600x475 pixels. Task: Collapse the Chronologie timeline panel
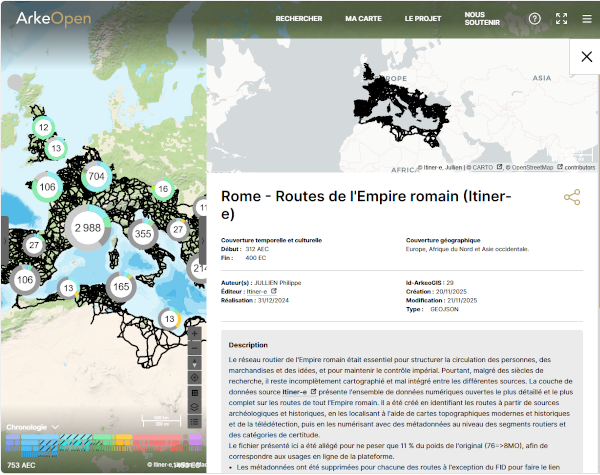(x=56, y=427)
